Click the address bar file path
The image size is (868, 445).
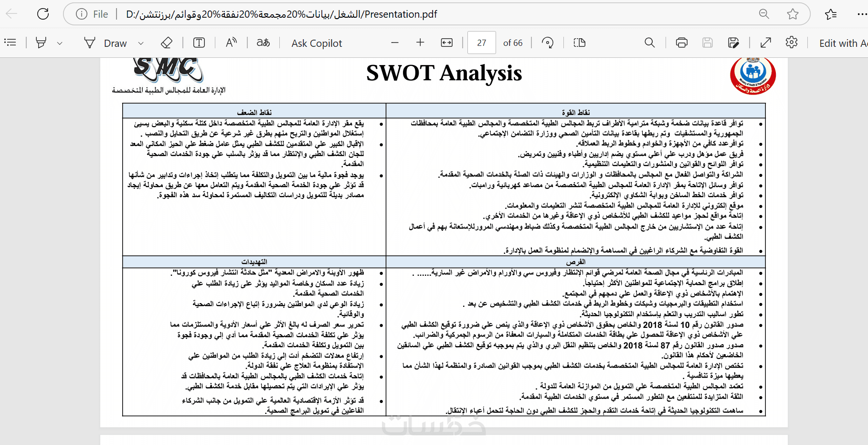click(x=282, y=14)
